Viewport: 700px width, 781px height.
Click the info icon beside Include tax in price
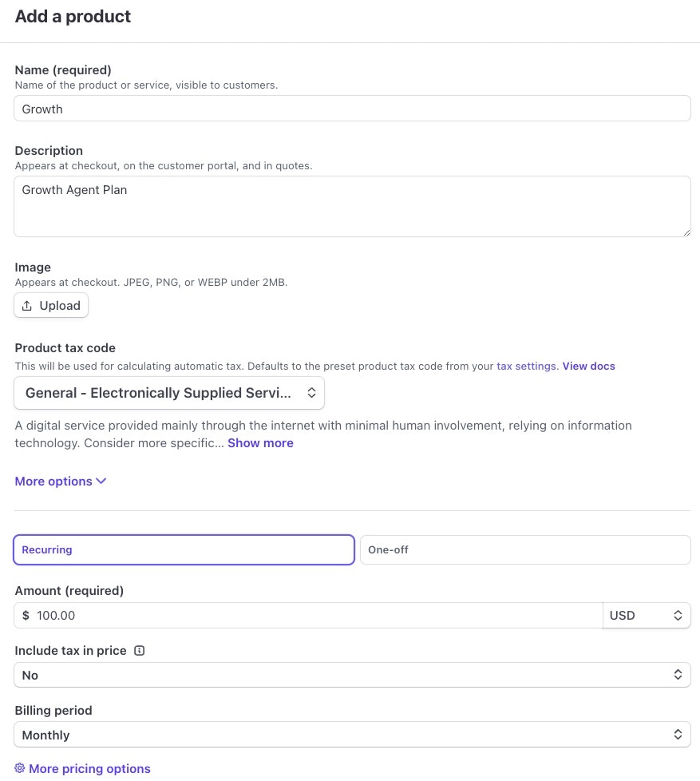pyautogui.click(x=140, y=650)
